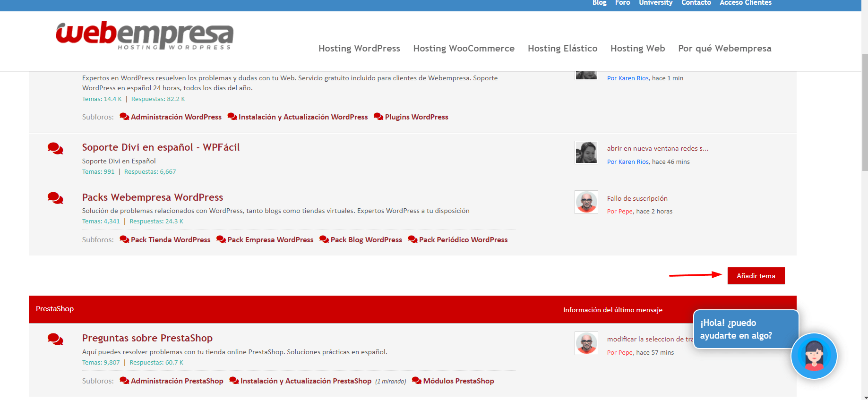Viewport: 868px width, 400px height.
Task: Click 'Temas: 991' under Soporte Divi
Action: 98,172
